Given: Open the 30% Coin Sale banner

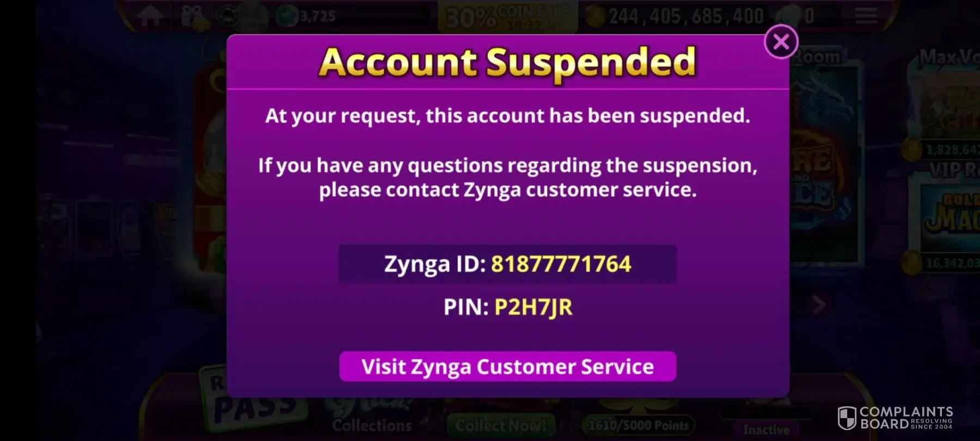Looking at the screenshot, I should [x=507, y=17].
